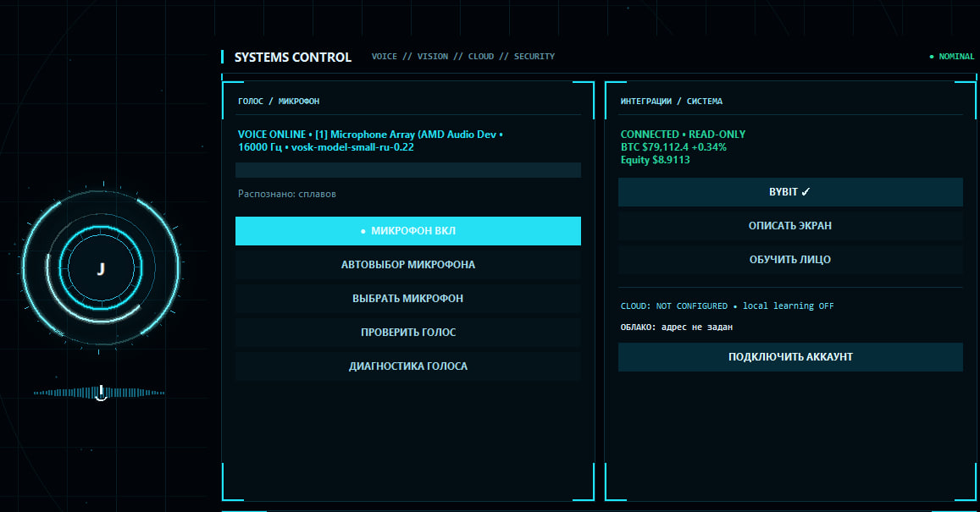Click ПОДКЛЮЧИТЬ АККАУНТ button

click(x=790, y=357)
